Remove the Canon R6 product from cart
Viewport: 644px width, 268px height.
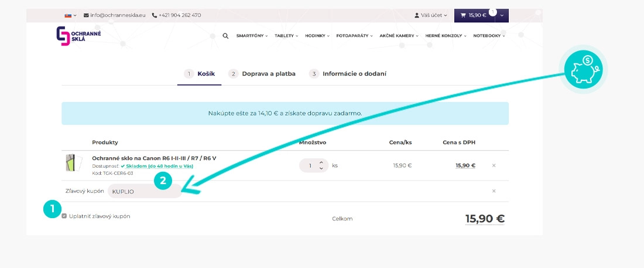(494, 165)
